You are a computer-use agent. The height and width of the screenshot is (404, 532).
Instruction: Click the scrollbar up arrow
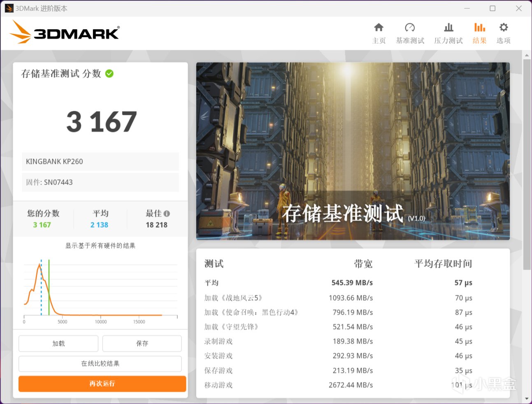pyautogui.click(x=527, y=55)
